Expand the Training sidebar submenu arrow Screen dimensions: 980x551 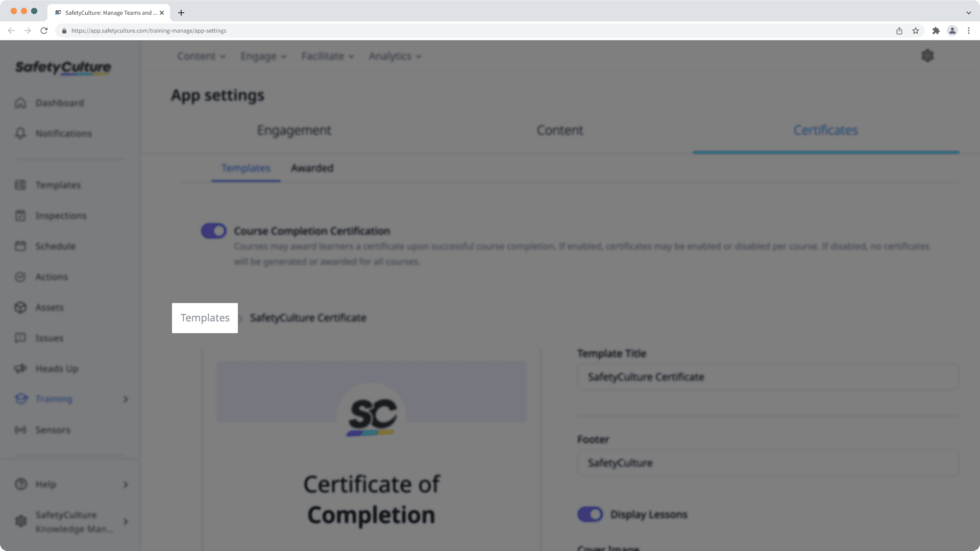[x=126, y=399]
